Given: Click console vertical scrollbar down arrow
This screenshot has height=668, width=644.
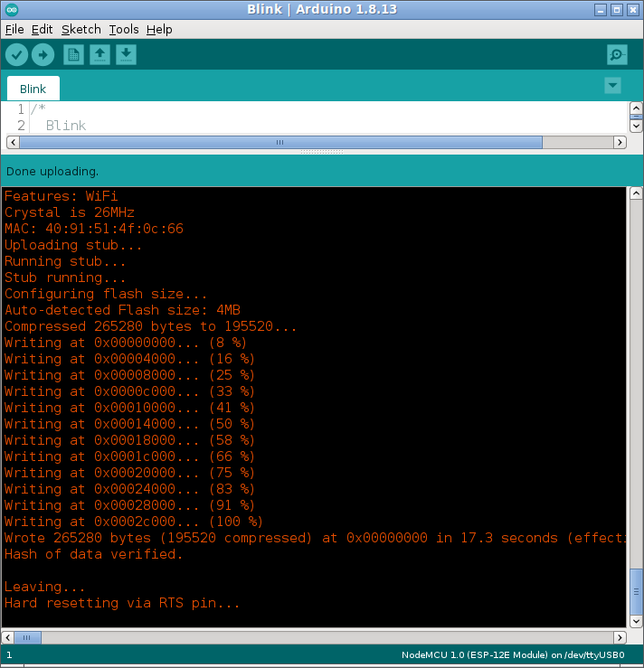Looking at the screenshot, I should 636,621.
